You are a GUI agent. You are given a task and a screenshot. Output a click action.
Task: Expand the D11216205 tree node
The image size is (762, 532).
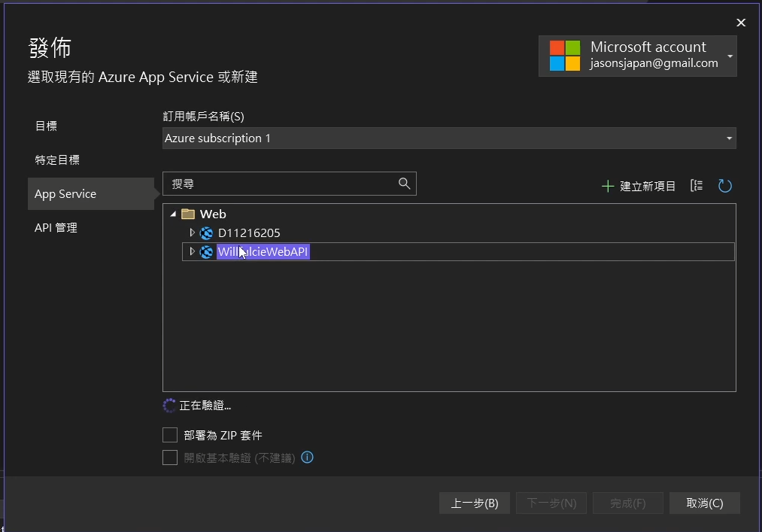pyautogui.click(x=192, y=233)
